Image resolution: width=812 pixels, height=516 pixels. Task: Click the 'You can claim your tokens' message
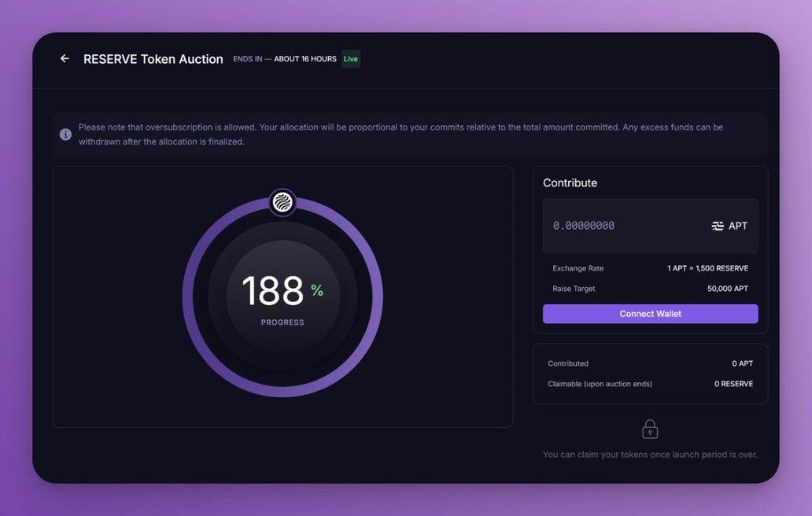click(x=650, y=455)
